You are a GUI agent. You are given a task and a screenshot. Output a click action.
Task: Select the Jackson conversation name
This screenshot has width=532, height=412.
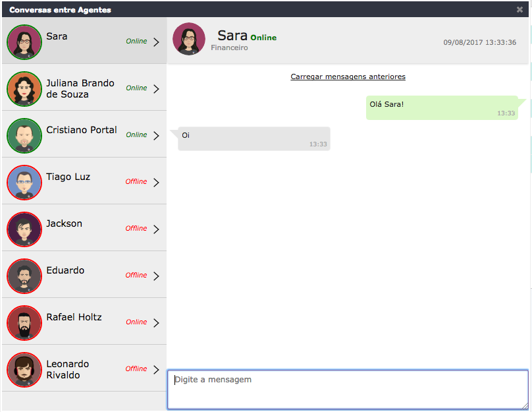coord(65,223)
